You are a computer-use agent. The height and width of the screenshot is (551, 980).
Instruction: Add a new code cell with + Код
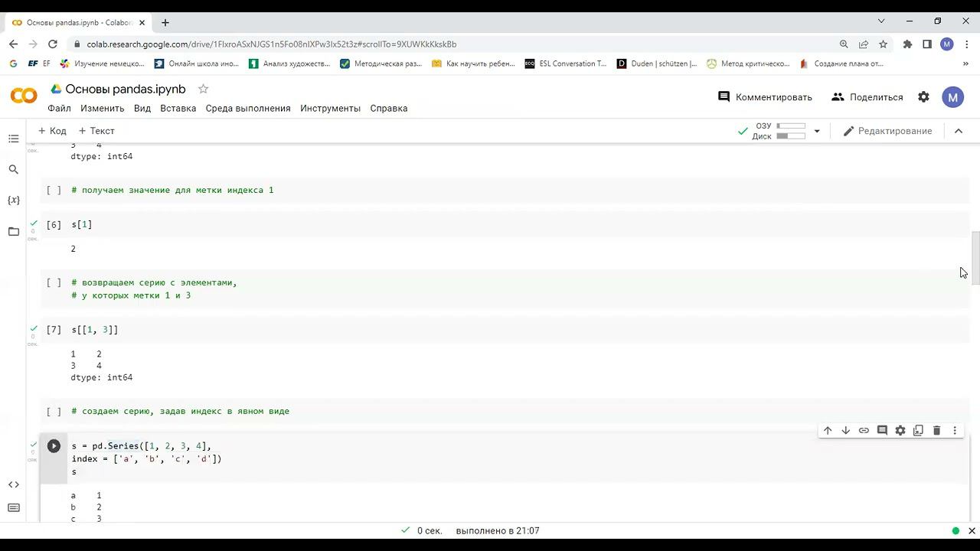(x=53, y=131)
